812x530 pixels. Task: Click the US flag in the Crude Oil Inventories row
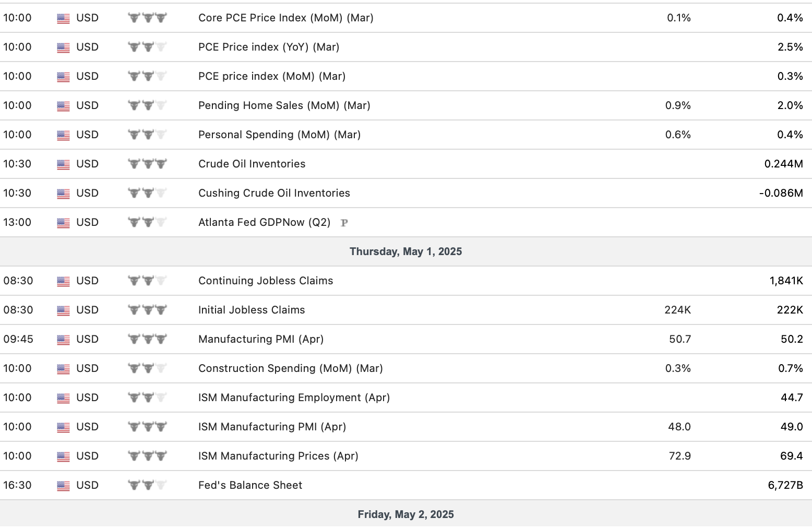63,164
